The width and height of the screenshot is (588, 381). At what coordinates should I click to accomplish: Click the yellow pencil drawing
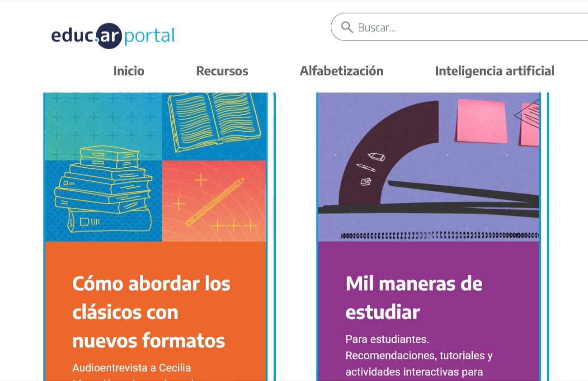pyautogui.click(x=215, y=202)
